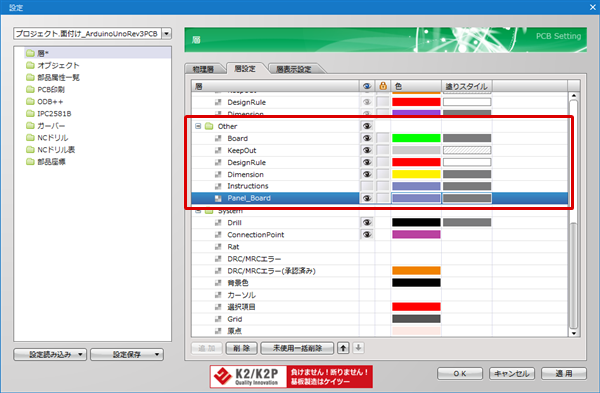
Task: Hide the ConnectionPoint layer via eye
Action: (x=367, y=235)
